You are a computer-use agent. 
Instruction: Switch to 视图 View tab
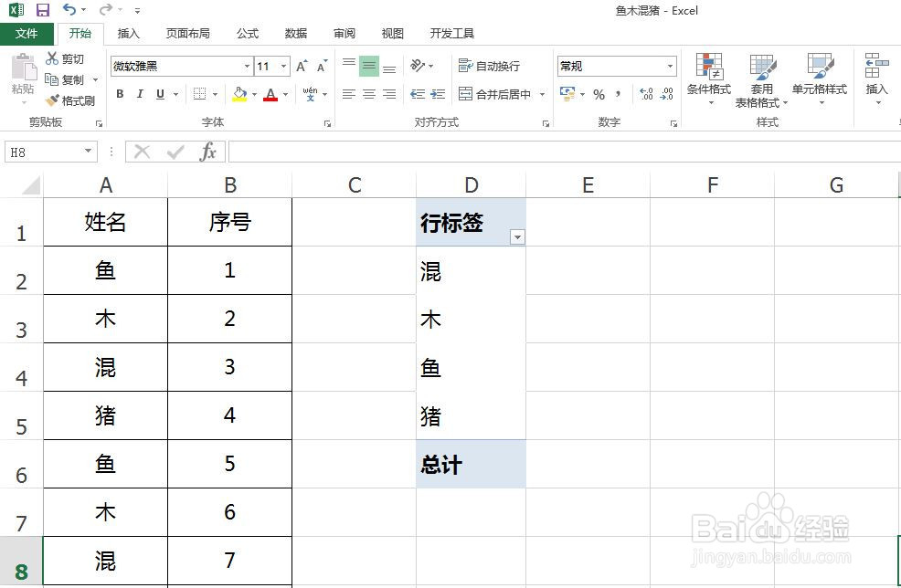[392, 33]
